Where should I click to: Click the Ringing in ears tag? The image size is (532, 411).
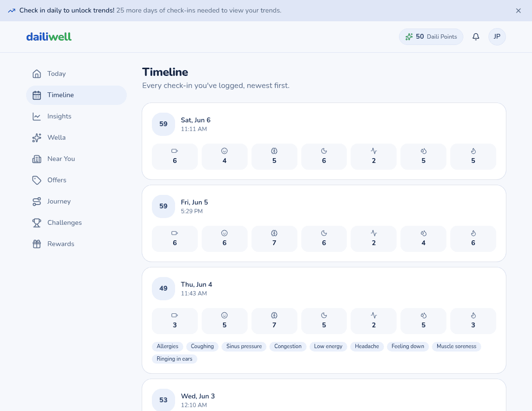(175, 359)
